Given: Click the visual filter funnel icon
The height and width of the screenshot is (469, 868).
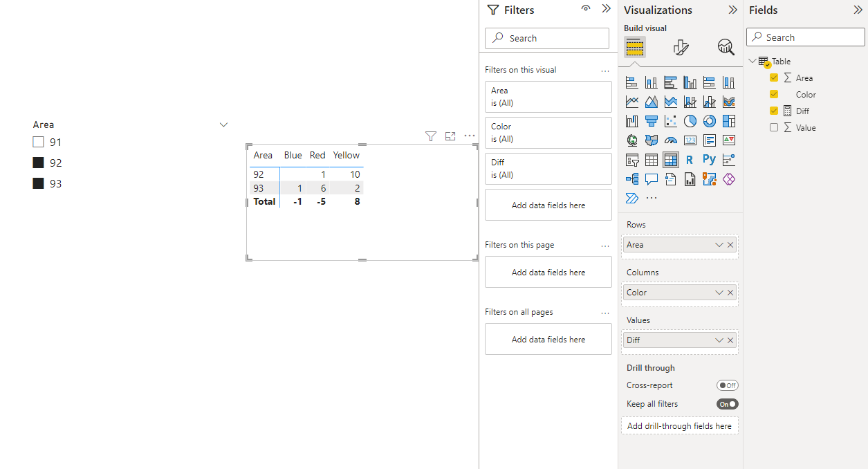Looking at the screenshot, I should [x=431, y=136].
